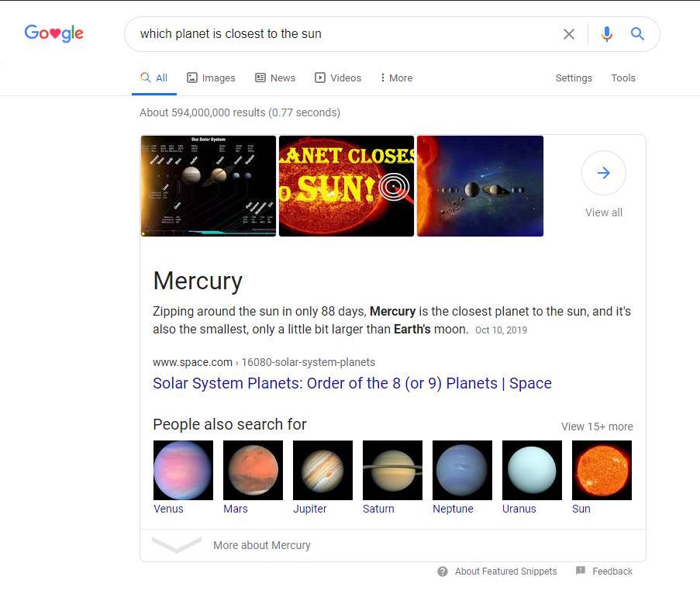Click the About Featured Snippets help icon

[443, 572]
